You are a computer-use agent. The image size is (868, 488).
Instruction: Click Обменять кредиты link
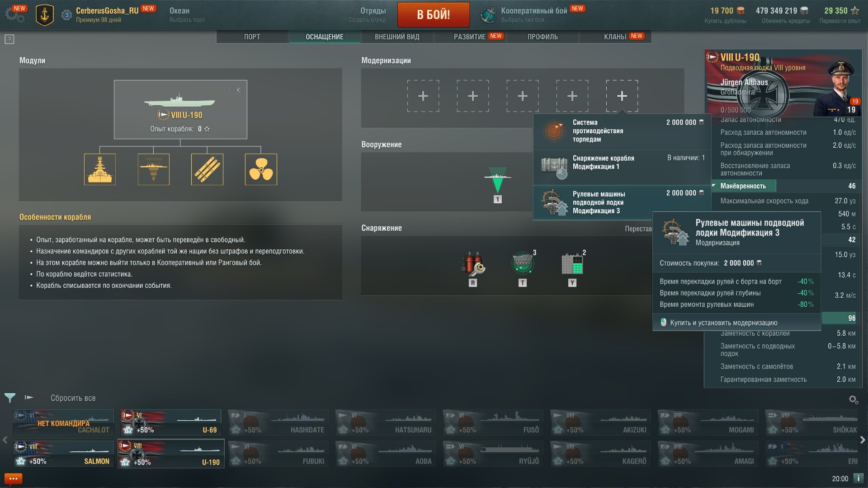786,21
